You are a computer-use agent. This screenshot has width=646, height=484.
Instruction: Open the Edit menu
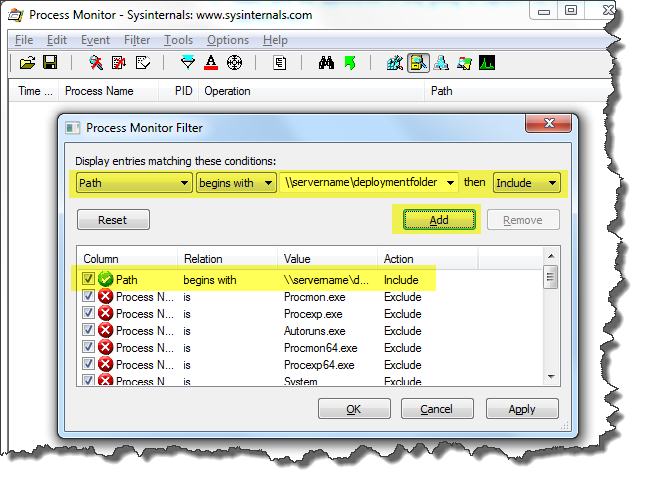57,40
